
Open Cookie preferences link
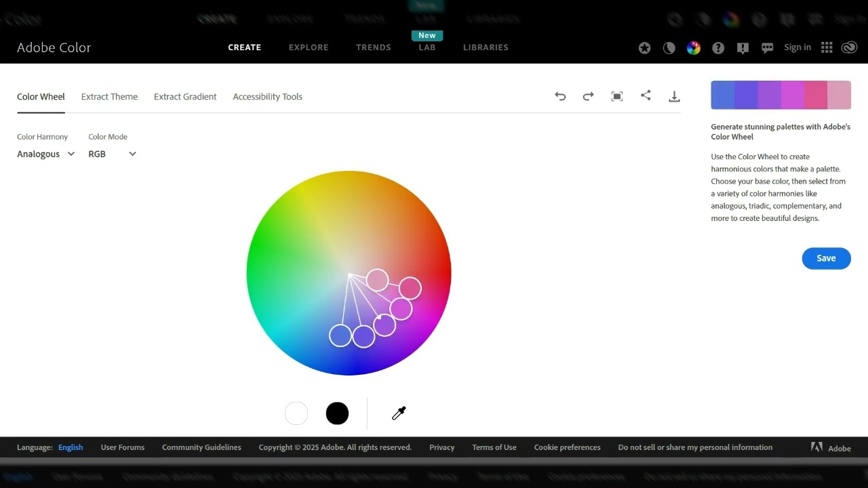(567, 447)
